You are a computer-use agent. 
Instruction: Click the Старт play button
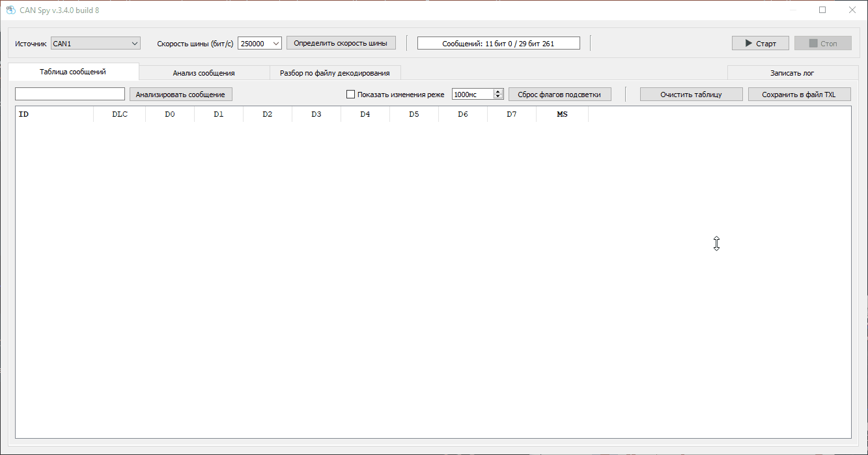pos(760,43)
